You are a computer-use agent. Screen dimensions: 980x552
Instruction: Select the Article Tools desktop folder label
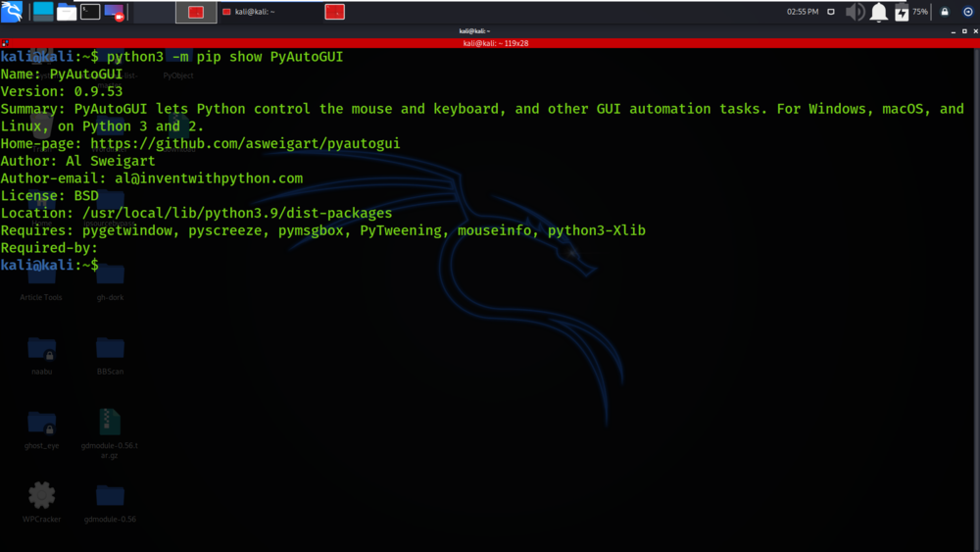(40, 297)
